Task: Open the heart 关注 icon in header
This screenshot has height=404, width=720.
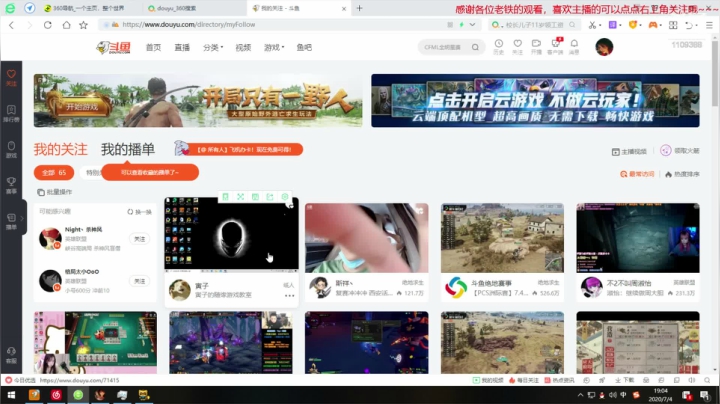Action: [x=518, y=46]
